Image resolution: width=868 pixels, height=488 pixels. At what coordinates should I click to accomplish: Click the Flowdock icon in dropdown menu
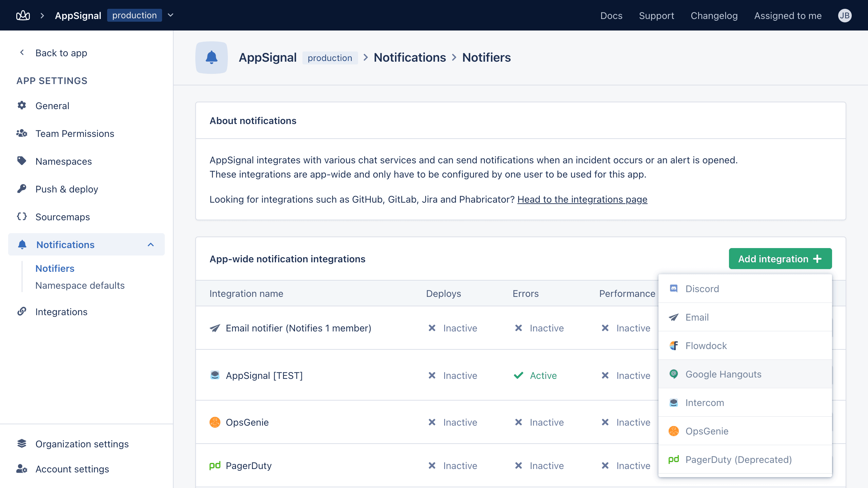click(674, 346)
